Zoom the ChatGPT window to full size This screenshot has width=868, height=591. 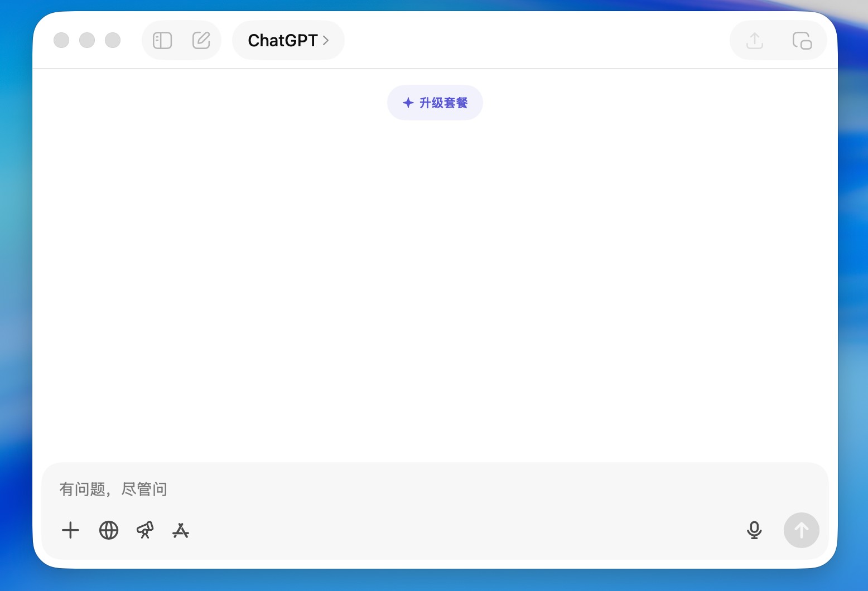pyautogui.click(x=113, y=41)
